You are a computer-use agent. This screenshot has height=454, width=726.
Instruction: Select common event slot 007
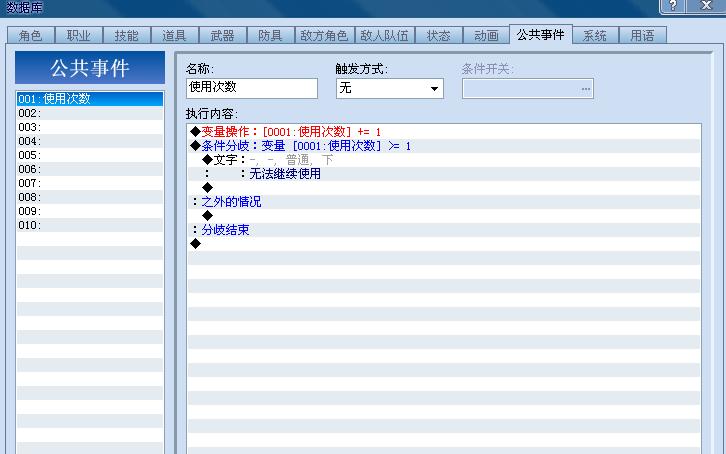pyautogui.click(x=90, y=183)
